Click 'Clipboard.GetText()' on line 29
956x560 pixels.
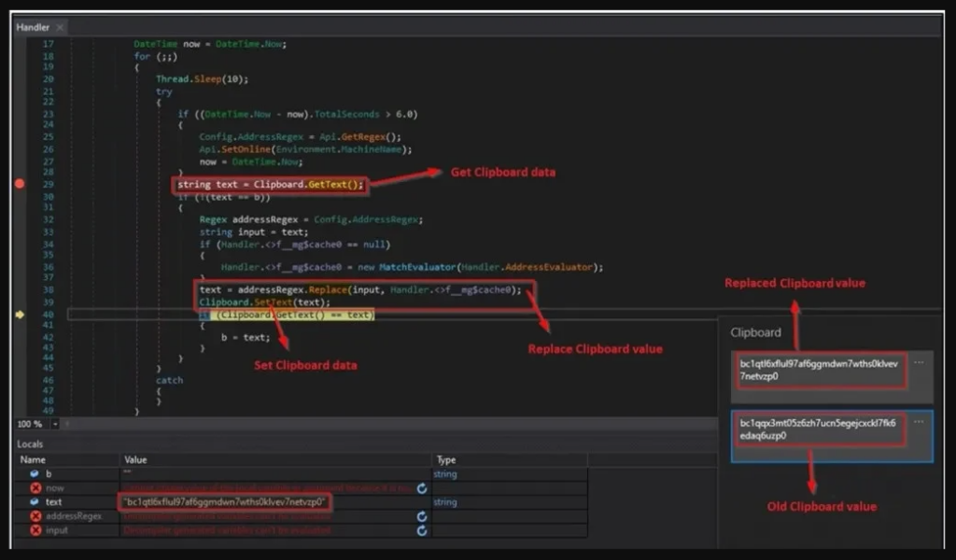click(308, 185)
